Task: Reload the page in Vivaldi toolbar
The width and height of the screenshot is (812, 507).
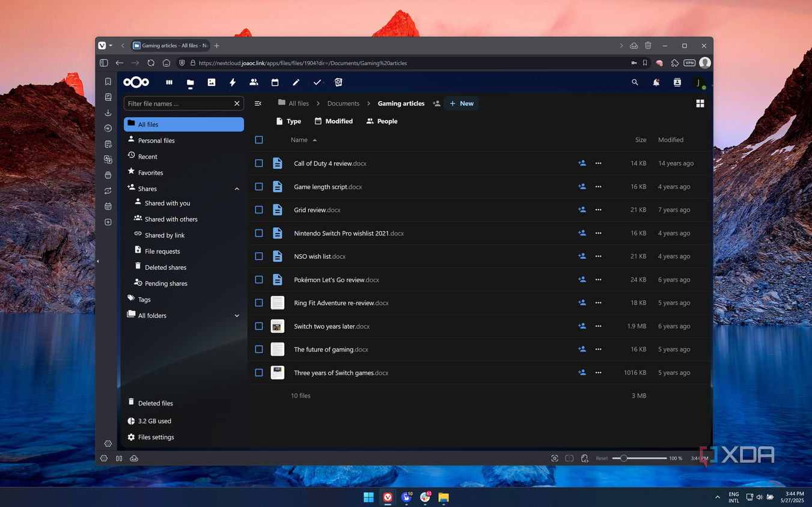Action: pos(151,62)
